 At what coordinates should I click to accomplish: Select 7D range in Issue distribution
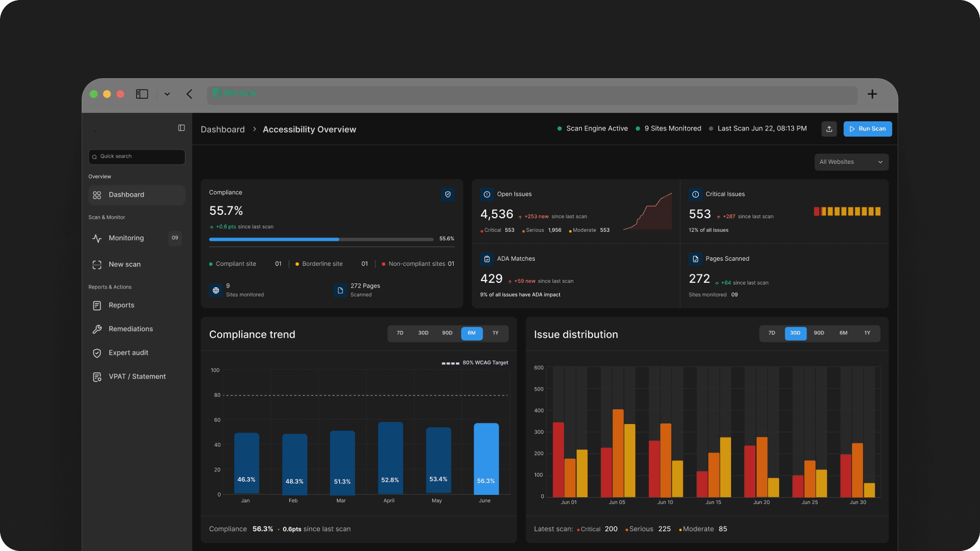772,333
